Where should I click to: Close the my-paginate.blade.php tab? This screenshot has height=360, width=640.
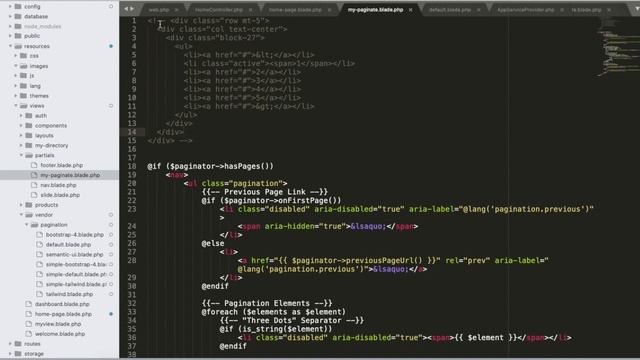[x=411, y=10]
